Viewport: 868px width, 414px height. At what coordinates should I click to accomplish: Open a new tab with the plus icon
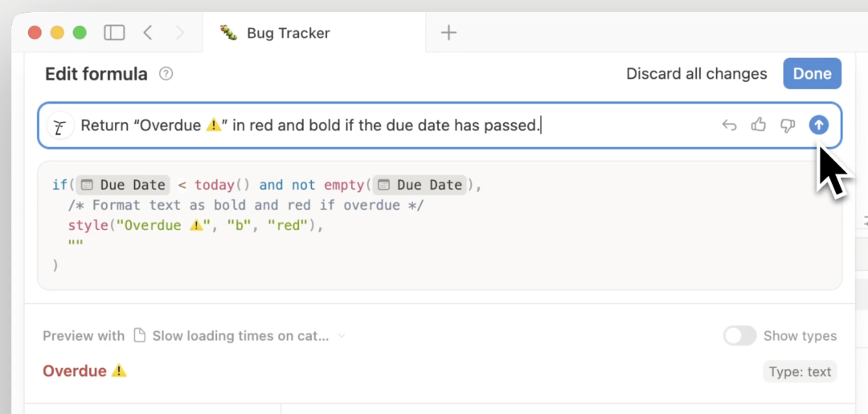pyautogui.click(x=448, y=33)
